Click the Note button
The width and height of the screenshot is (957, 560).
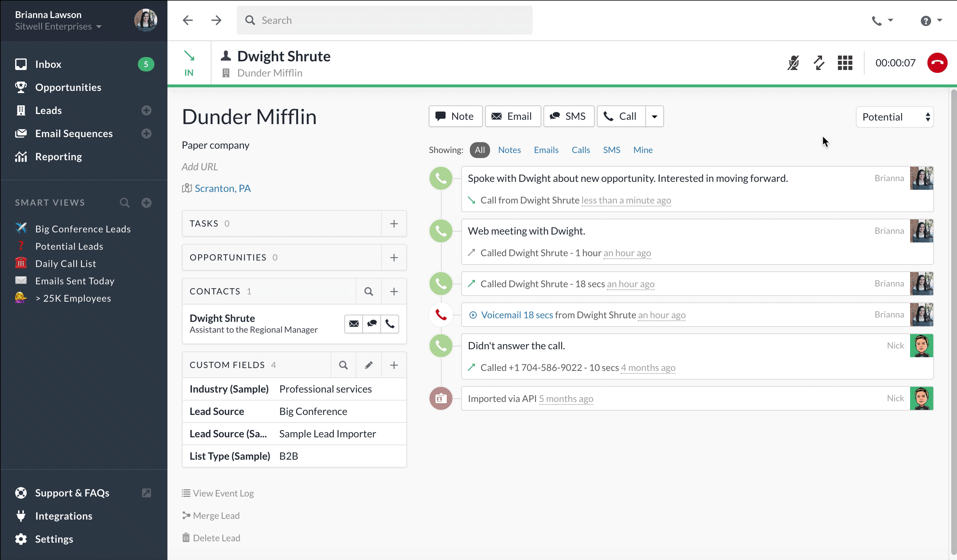(x=455, y=116)
